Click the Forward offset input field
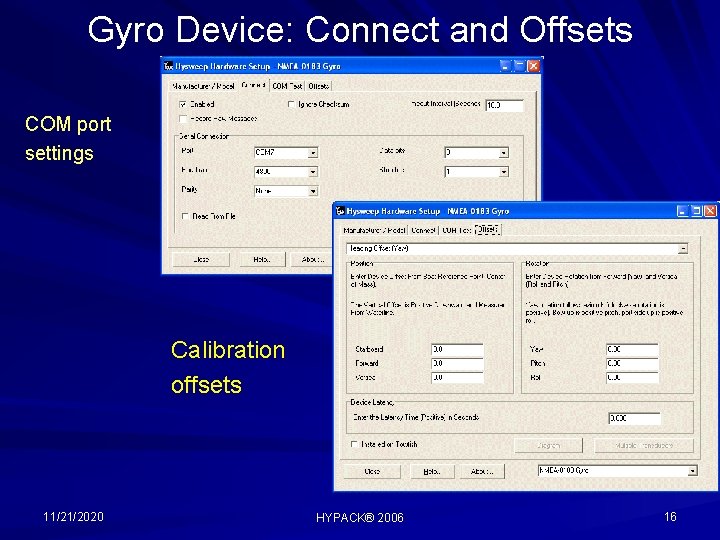The height and width of the screenshot is (540, 720). click(457, 363)
